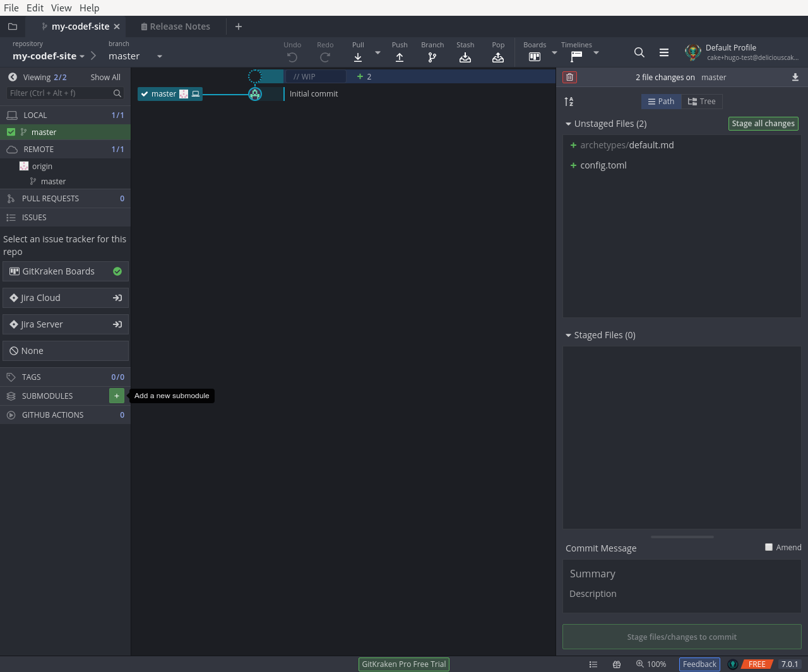Open the Pull options dropdown arrow

[x=377, y=53]
